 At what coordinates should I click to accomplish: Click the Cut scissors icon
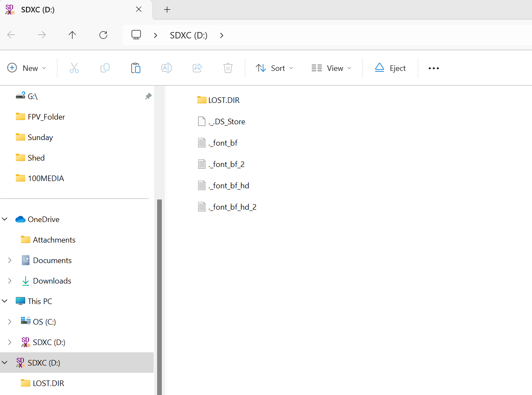pos(74,68)
